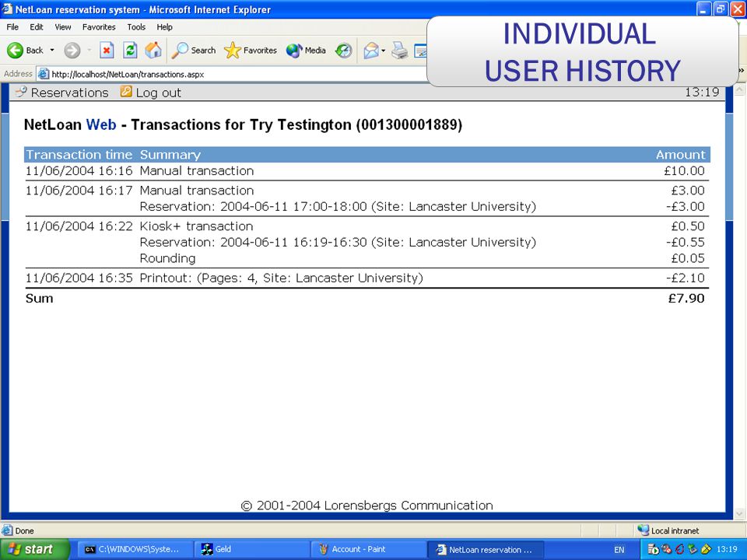747x560 pixels.
Task: Click the greyed Forward arrow button
Action: click(x=72, y=50)
